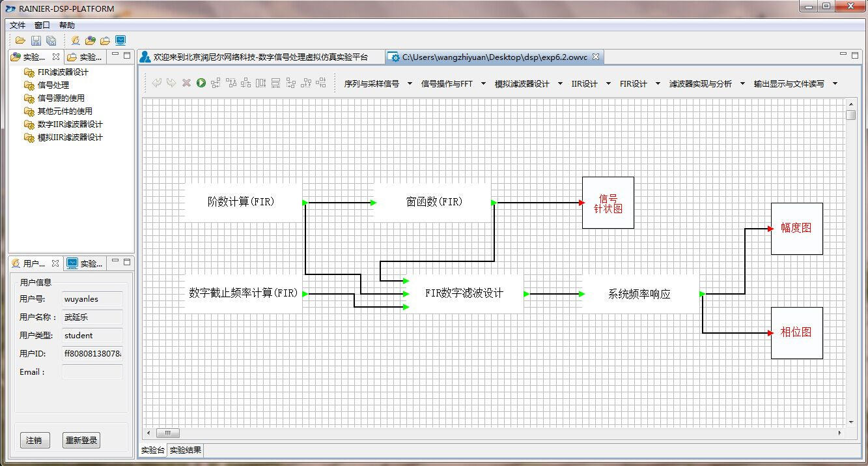
Task: Select FIR滤波器设计 in the experiment tree
Action: coord(63,72)
